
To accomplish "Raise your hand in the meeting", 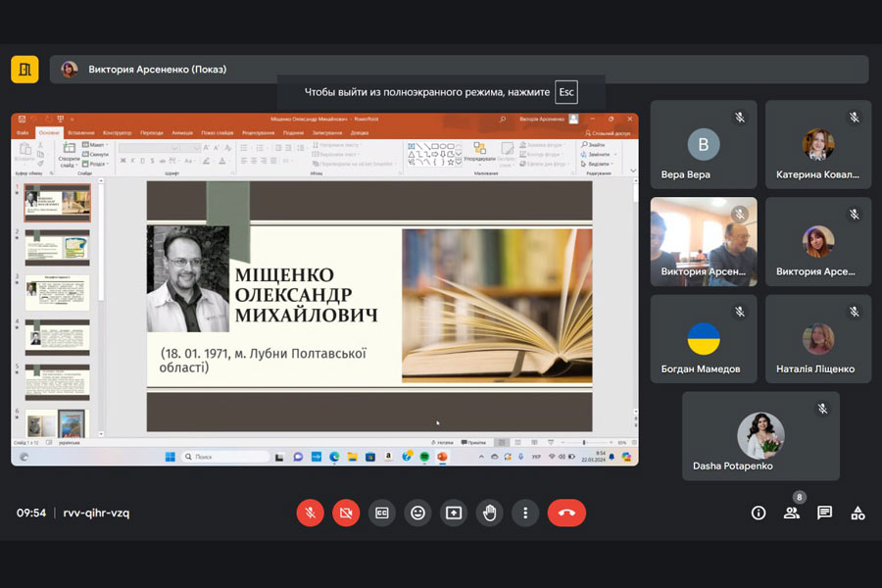I will (490, 513).
